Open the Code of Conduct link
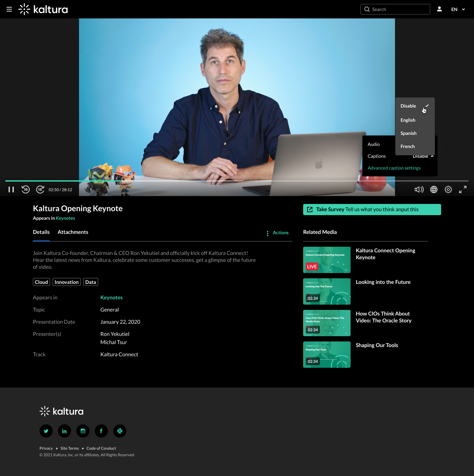Image resolution: width=474 pixels, height=476 pixels. point(101,448)
